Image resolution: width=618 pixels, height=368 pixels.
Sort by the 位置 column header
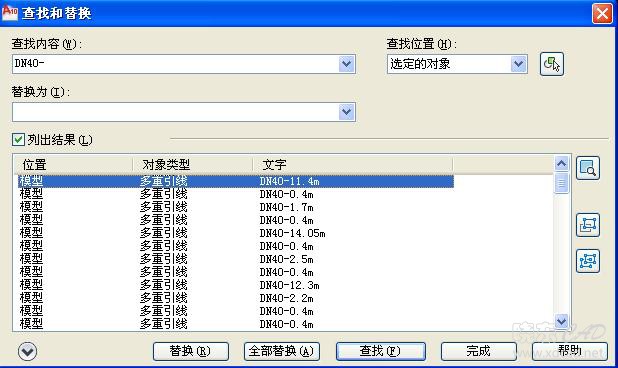click(x=73, y=165)
